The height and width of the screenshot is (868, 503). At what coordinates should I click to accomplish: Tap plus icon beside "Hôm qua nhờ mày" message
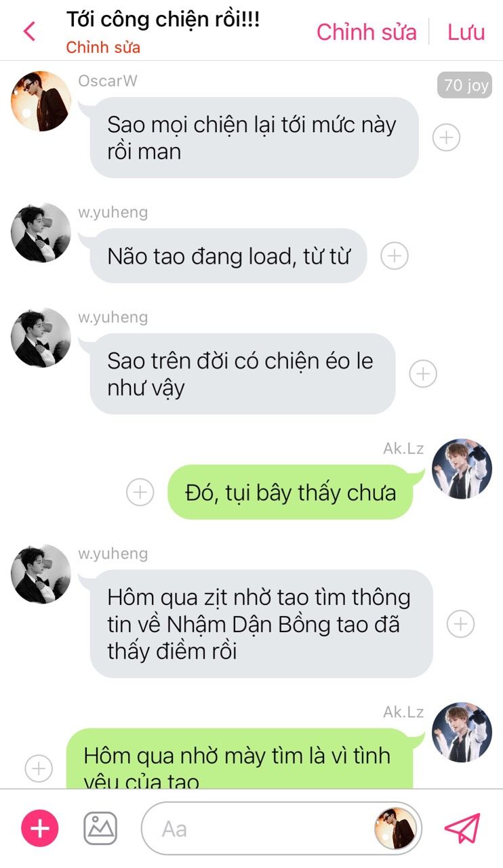click(39, 768)
